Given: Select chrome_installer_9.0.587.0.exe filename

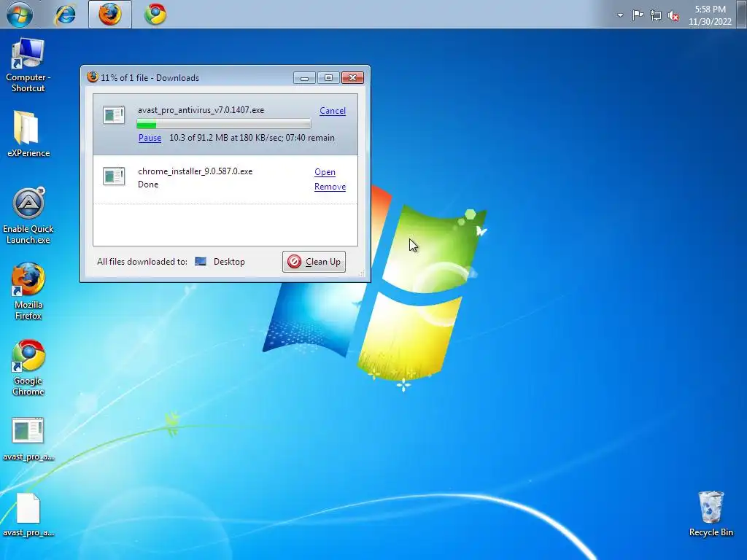Looking at the screenshot, I should pos(196,171).
